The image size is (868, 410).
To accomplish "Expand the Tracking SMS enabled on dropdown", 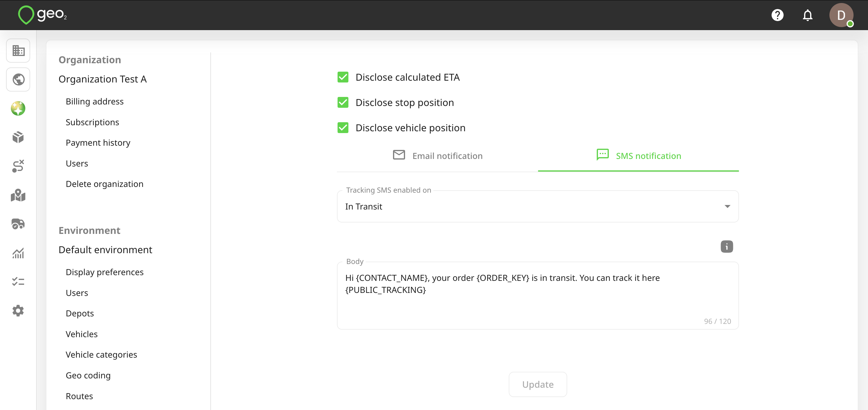I will (537, 206).
